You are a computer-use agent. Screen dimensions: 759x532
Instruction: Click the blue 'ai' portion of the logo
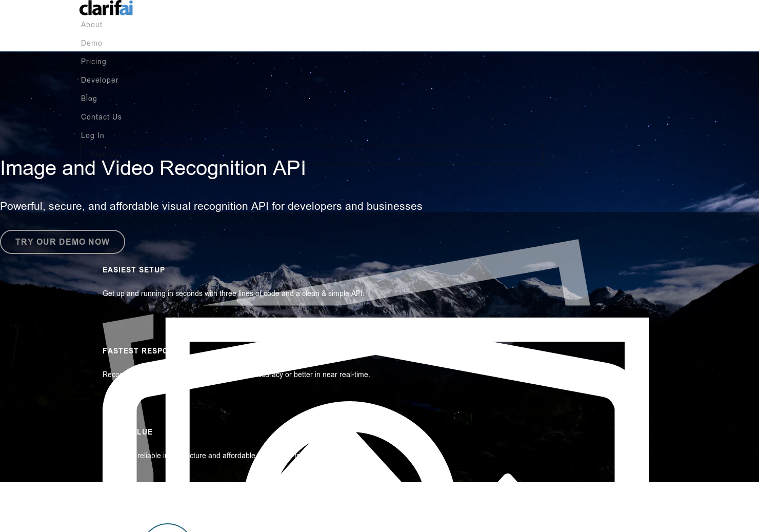click(x=125, y=8)
